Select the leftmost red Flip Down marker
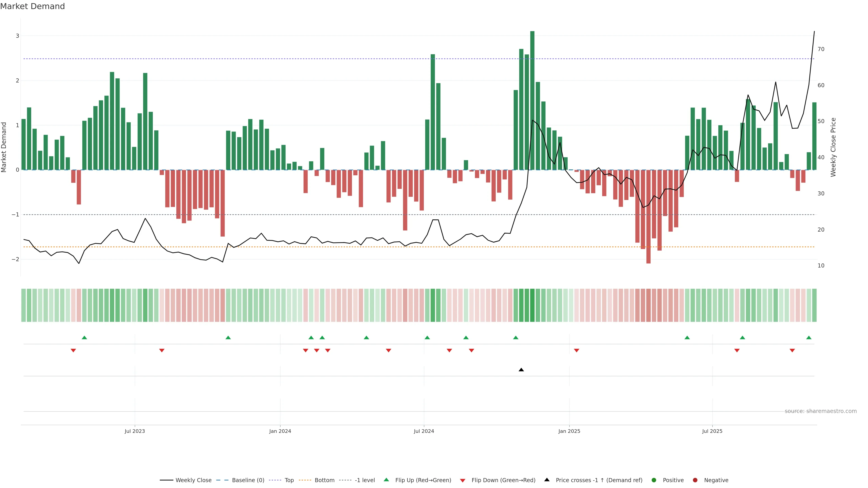 point(73,351)
